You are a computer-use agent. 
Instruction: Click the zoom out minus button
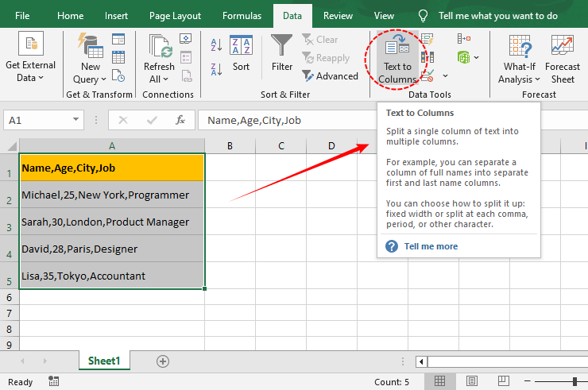(x=528, y=381)
